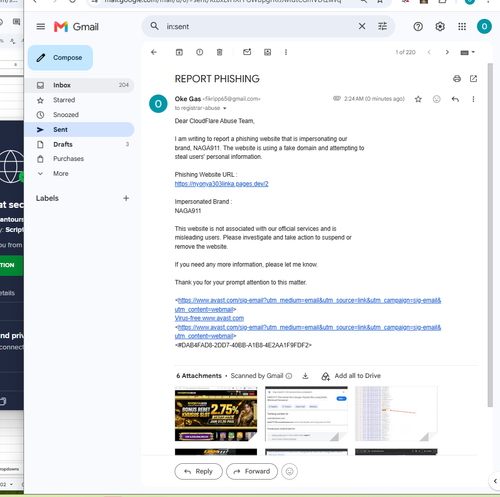The height and width of the screenshot is (497, 500).
Task: Go back to the Sent list
Action: [154, 52]
